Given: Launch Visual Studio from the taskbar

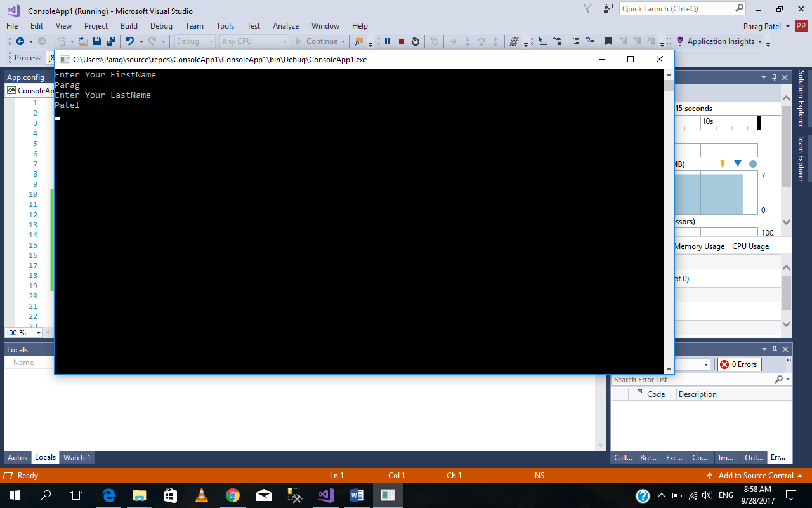Looking at the screenshot, I should click(x=326, y=495).
